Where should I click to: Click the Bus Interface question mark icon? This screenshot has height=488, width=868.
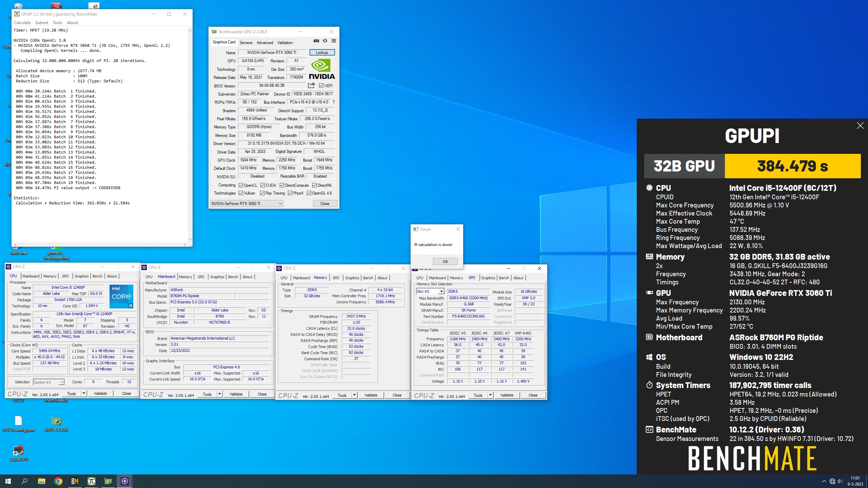tap(333, 102)
